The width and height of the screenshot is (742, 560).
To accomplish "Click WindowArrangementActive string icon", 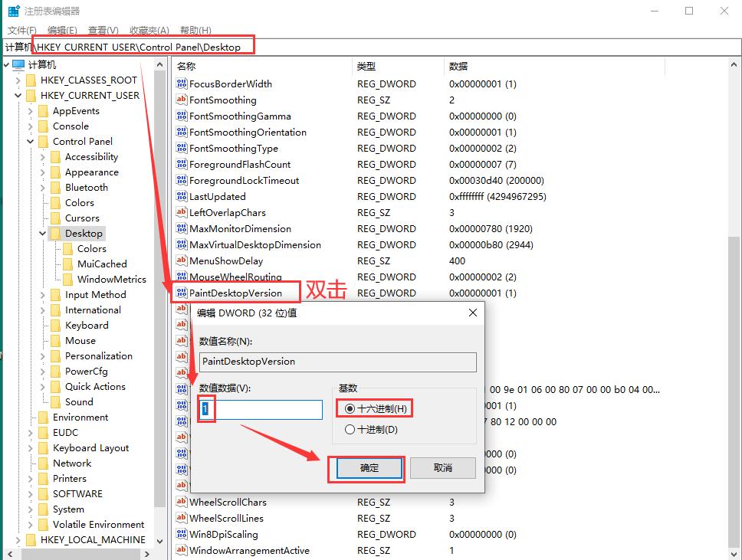I will [181, 551].
